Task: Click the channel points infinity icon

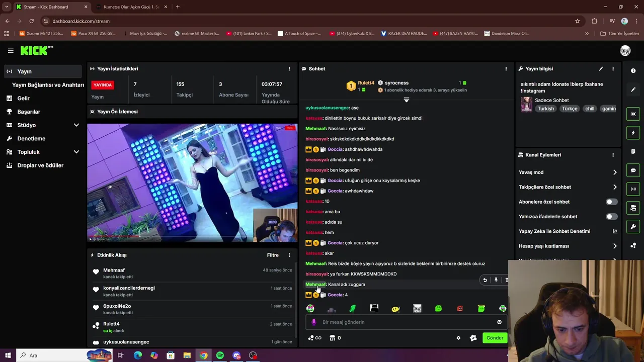Action: pyautogui.click(x=315, y=338)
